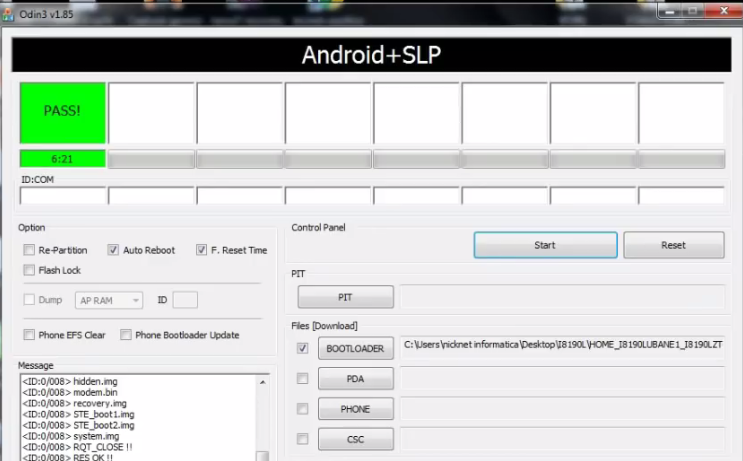Click the CSC file path field
Screen dimensions: 743x461
(x=562, y=439)
